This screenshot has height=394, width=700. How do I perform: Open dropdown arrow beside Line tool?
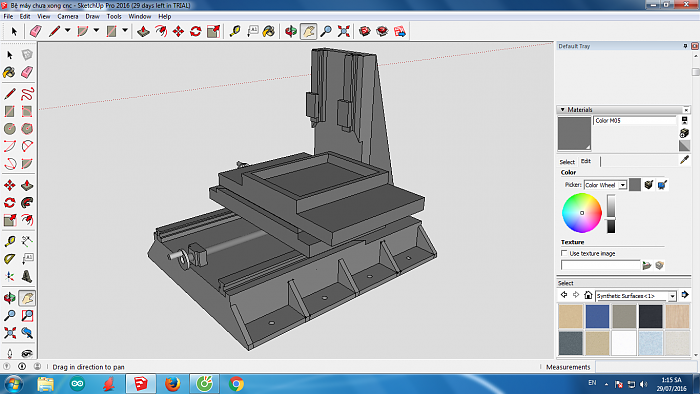[67, 31]
